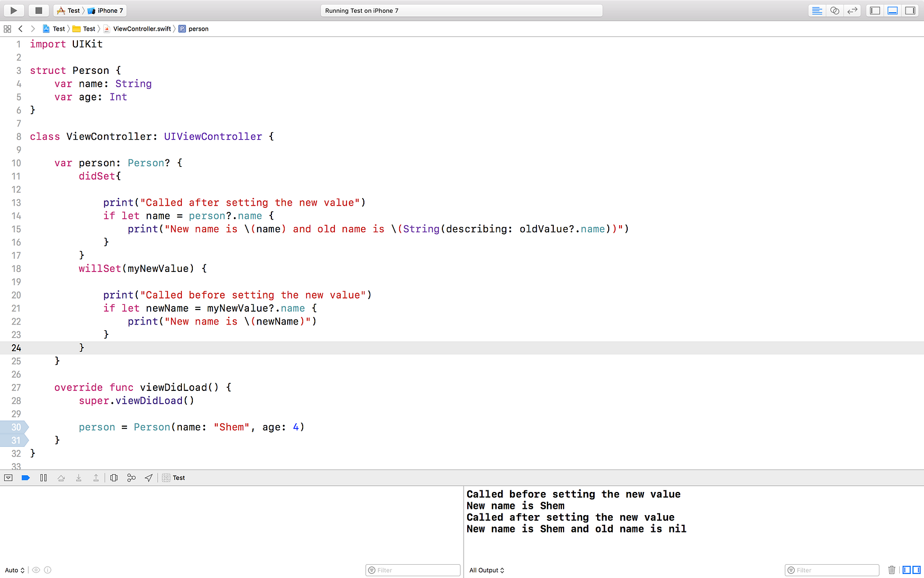Image resolution: width=924 pixels, height=578 pixels.
Task: Click the 'String' type on line 4
Action: (x=133, y=84)
